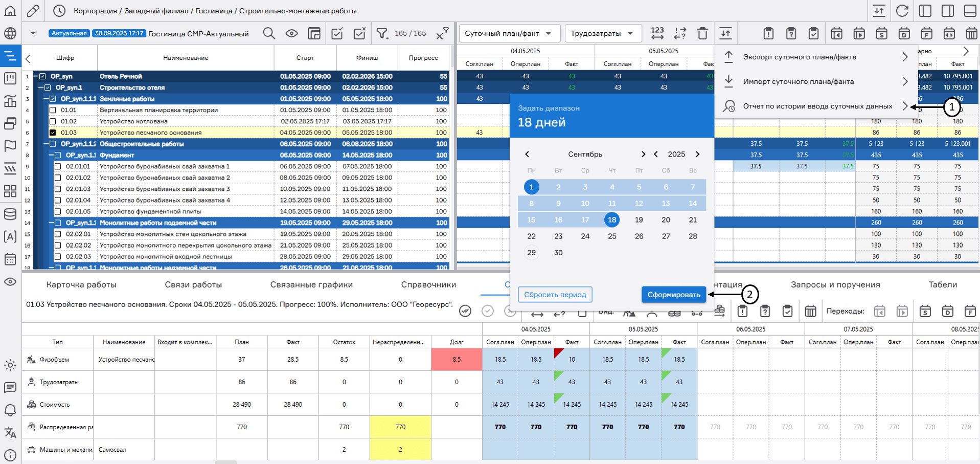The height and width of the screenshot is (464, 980).
Task: Click the refresh icon in top bar
Action: click(x=902, y=11)
